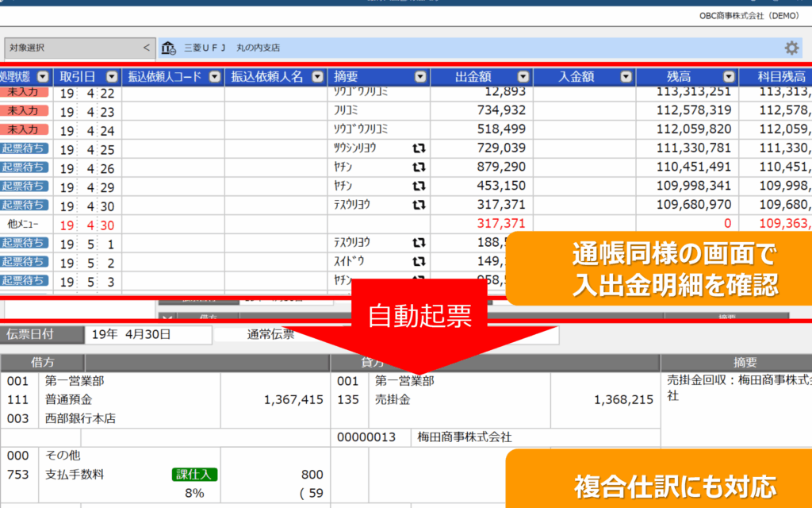Click the repeat icon in the ﾂｳｼﾝﾘﾖｳ row

[419, 148]
